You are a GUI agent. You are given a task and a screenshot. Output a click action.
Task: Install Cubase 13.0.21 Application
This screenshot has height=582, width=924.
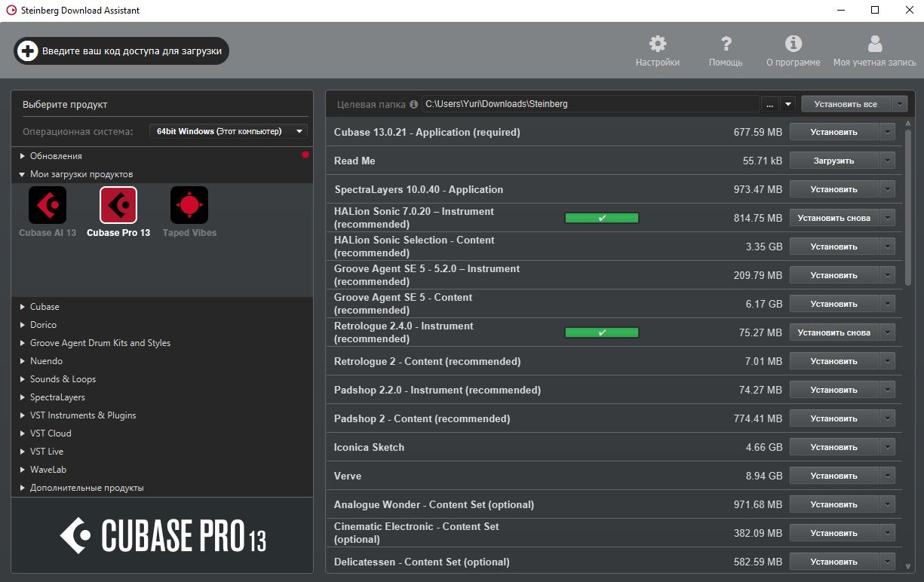coord(834,132)
